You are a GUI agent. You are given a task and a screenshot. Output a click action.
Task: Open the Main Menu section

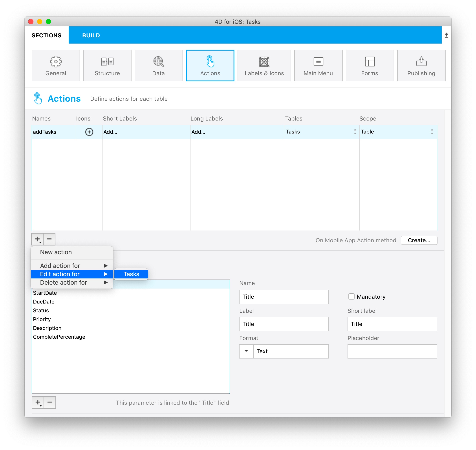[318, 66]
